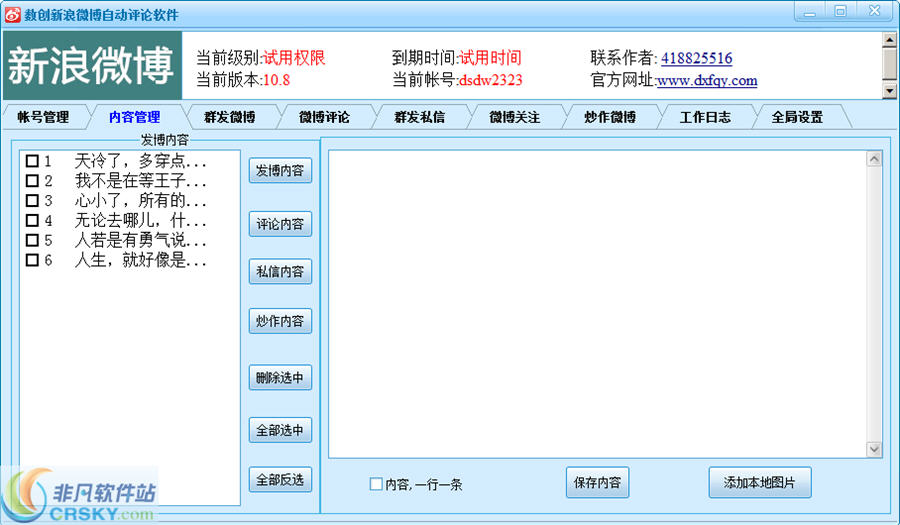The height and width of the screenshot is (525, 900).
Task: Tick checkbox for item 3 心小了
Action: click(x=32, y=200)
